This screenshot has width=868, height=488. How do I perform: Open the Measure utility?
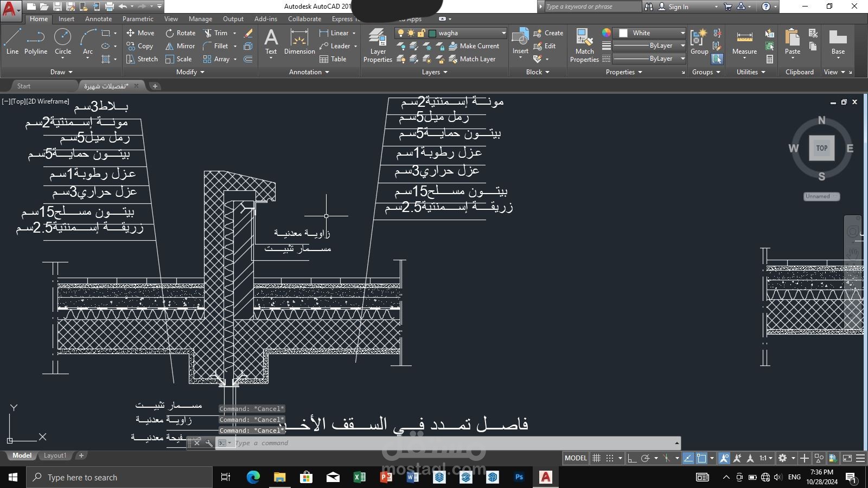coord(744,43)
